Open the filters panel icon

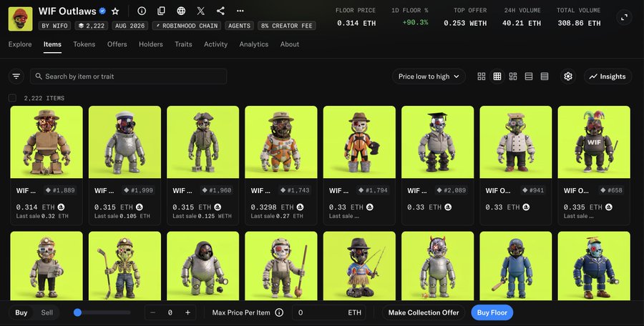(16, 76)
